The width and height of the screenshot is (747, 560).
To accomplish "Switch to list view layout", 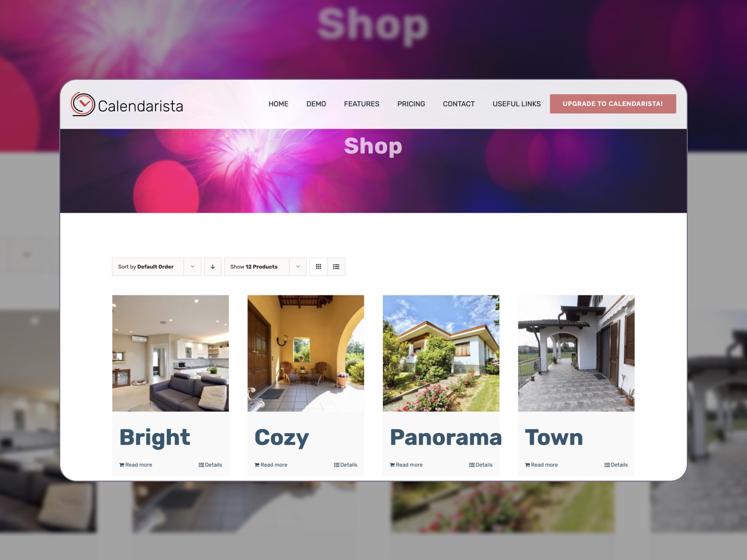I will pyautogui.click(x=336, y=267).
